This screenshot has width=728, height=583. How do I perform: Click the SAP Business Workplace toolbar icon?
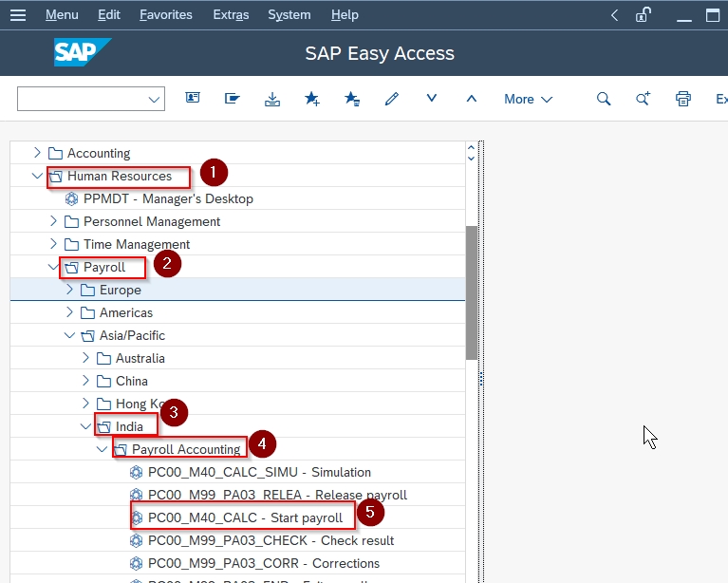tap(193, 98)
